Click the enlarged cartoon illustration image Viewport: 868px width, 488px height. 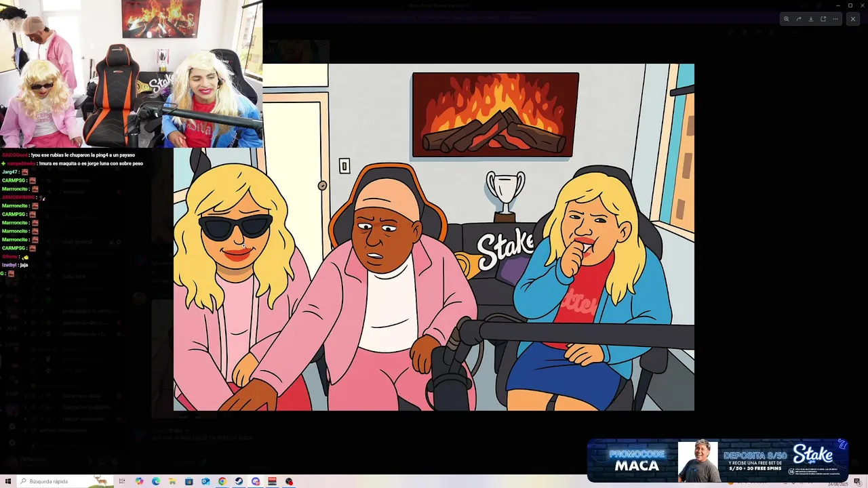(x=434, y=237)
